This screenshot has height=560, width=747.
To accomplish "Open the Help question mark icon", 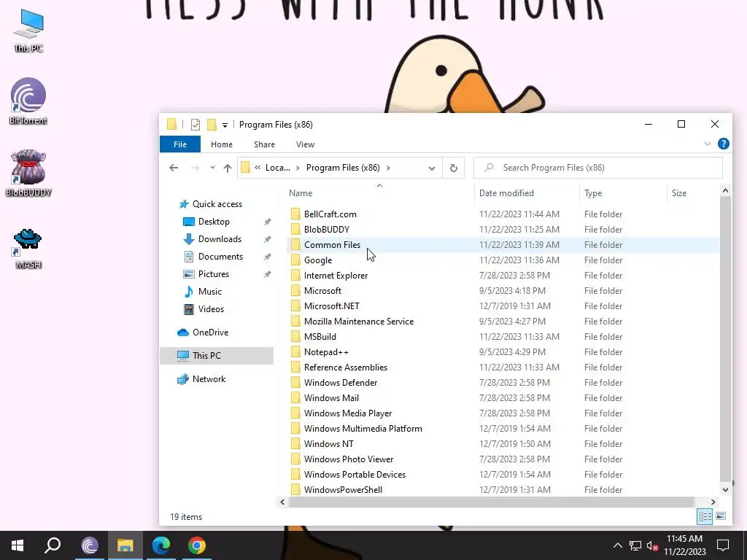I will [723, 144].
